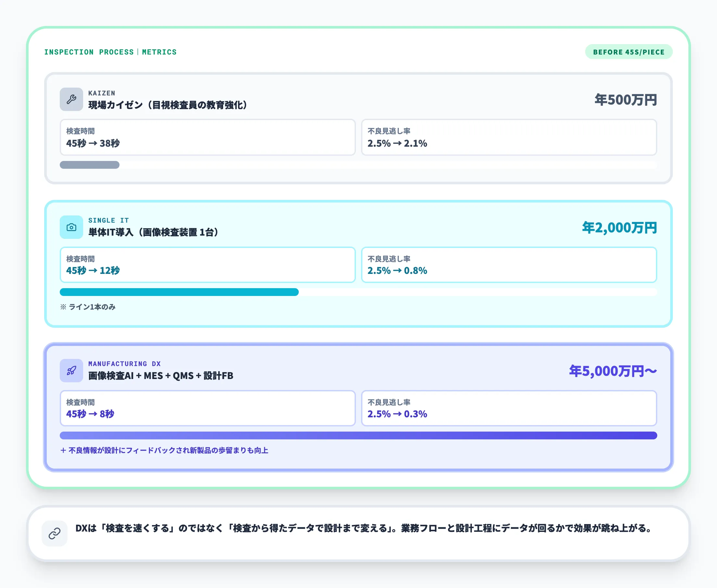Screen dimensions: 717x588
Task: Click the INSPECTION PROCESS | METRICS header
Action: (x=110, y=52)
